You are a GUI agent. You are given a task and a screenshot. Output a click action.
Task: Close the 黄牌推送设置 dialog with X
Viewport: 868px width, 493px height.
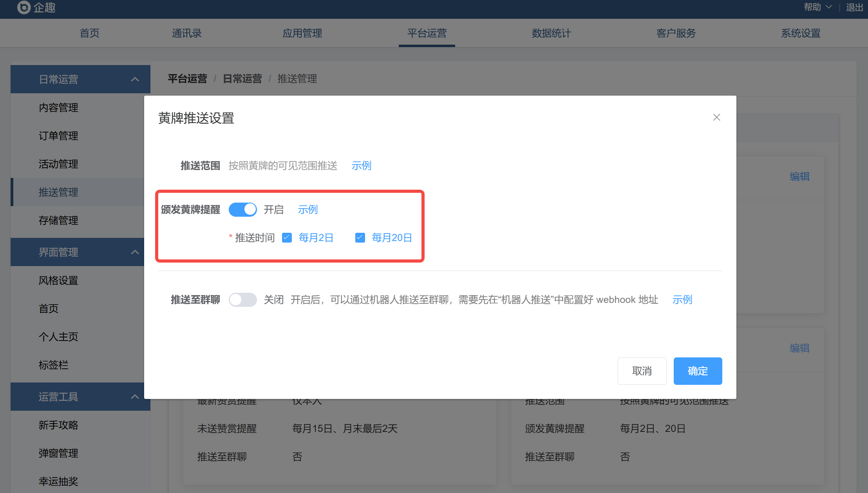716,117
